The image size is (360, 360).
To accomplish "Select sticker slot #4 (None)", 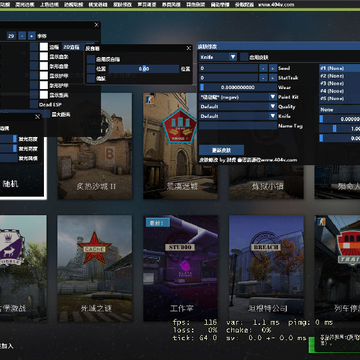I will pyautogui.click(x=339, y=91).
